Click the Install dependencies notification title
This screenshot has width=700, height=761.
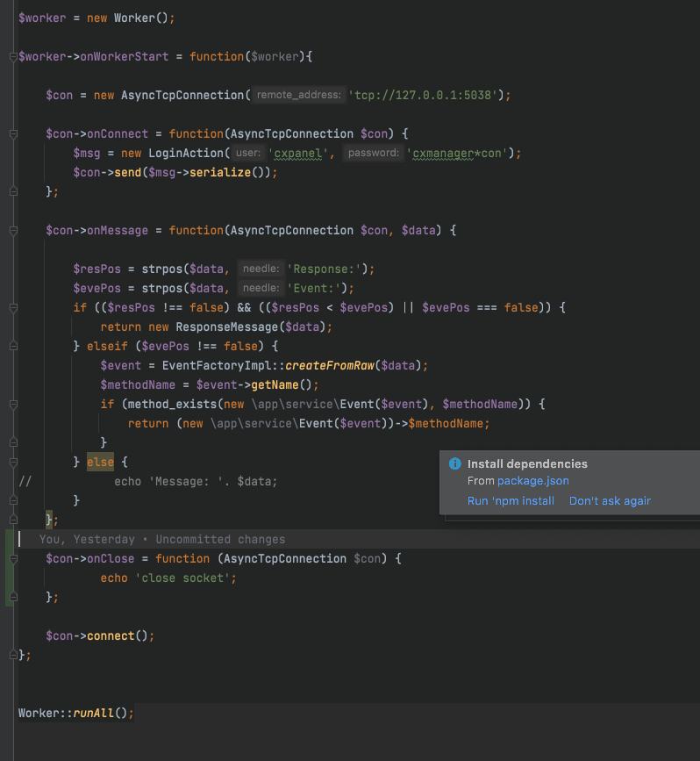pos(527,464)
